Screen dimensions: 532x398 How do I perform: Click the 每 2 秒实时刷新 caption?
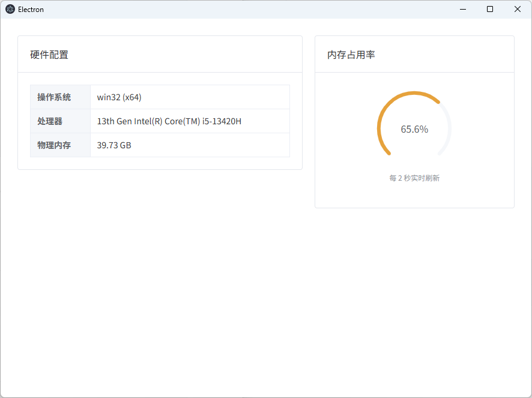(x=414, y=178)
